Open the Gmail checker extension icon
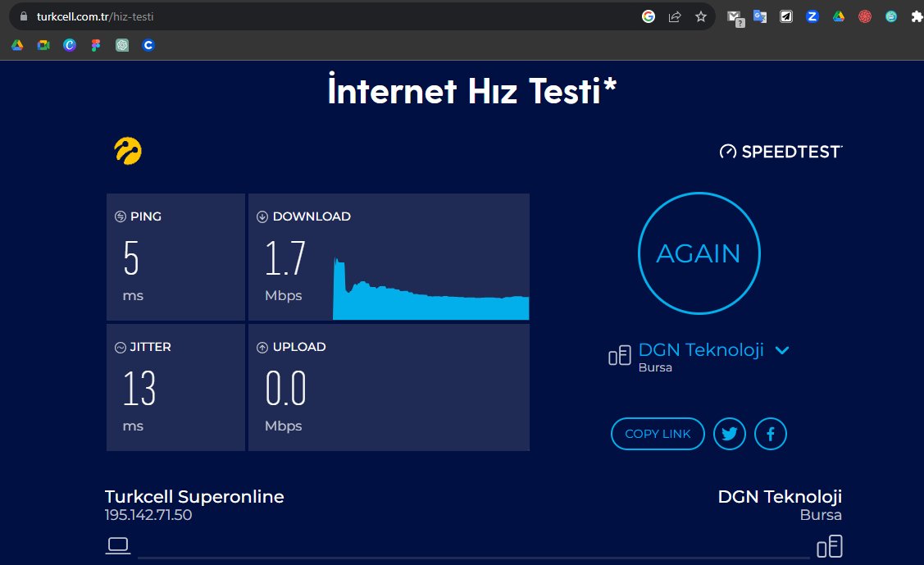 (735, 18)
